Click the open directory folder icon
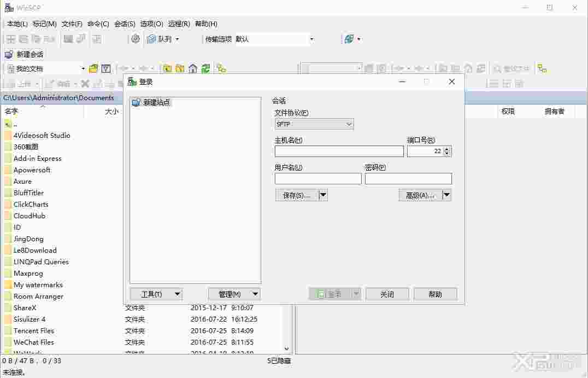The image size is (588, 378). pos(93,69)
